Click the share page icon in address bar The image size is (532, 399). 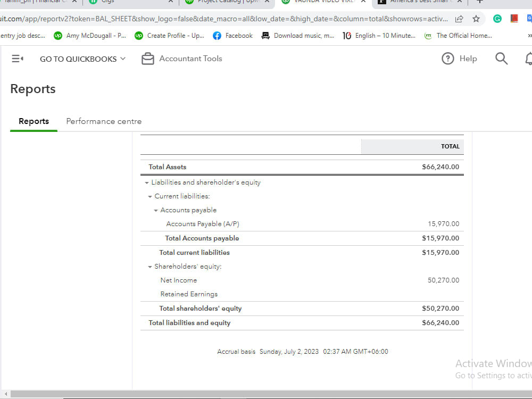pyautogui.click(x=459, y=19)
